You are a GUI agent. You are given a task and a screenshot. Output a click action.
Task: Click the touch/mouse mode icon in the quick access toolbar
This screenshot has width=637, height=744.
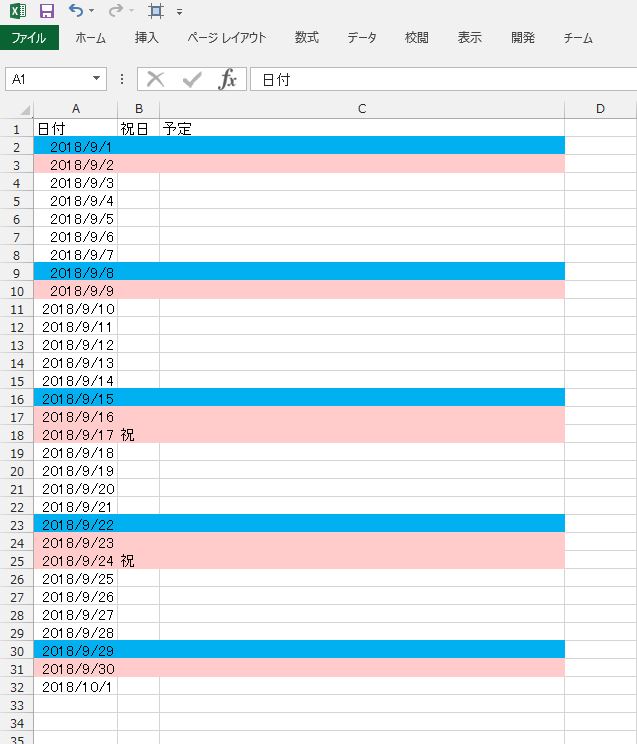point(155,11)
